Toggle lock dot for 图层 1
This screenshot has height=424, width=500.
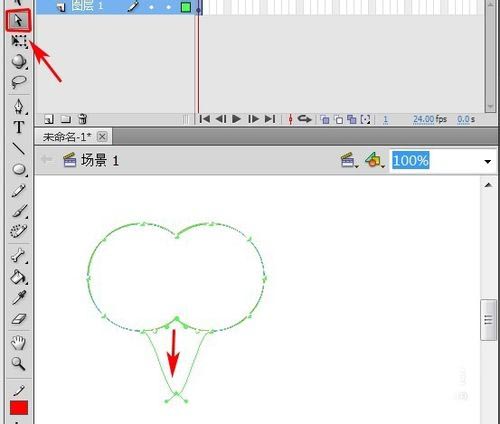click(169, 7)
